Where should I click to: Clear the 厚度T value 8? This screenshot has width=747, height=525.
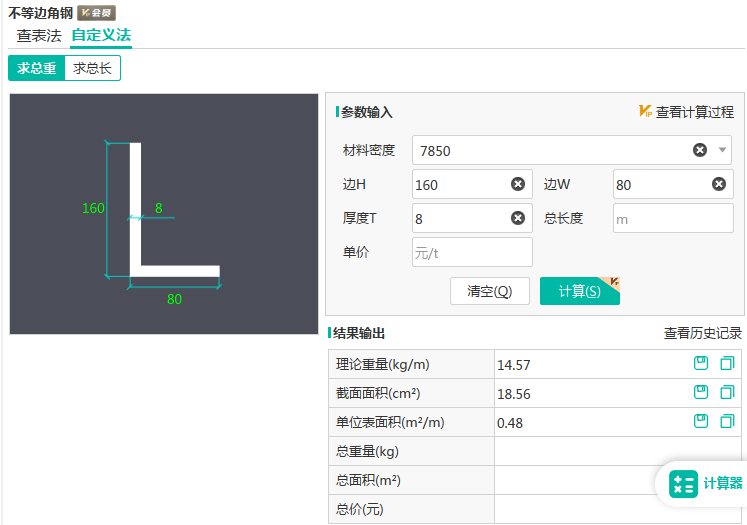click(518, 218)
